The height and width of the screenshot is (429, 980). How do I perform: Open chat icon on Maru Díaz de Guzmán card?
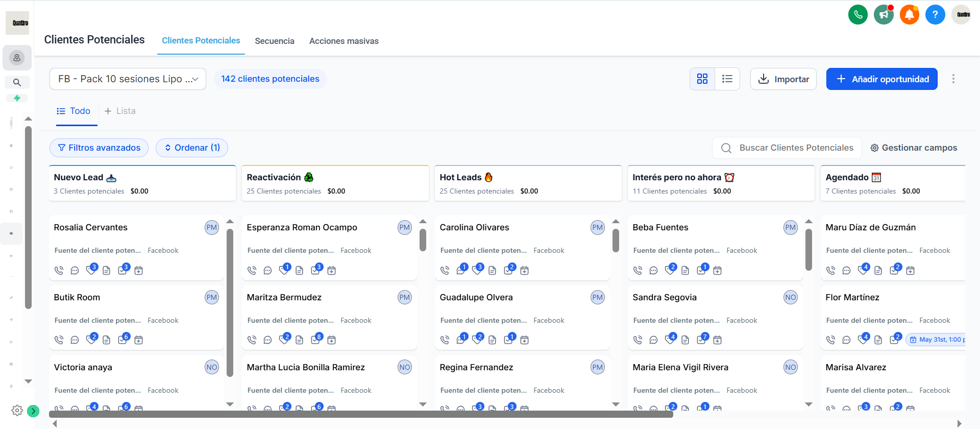coord(846,270)
